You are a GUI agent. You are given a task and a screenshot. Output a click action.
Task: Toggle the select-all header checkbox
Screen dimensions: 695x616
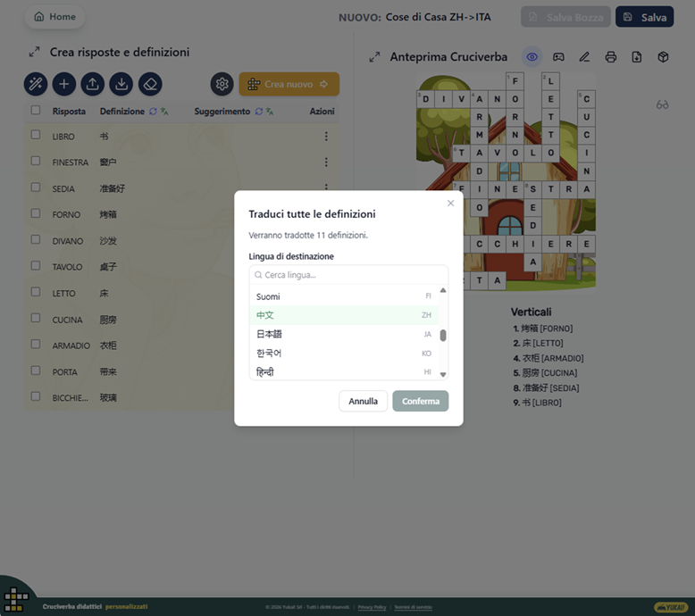click(x=36, y=110)
